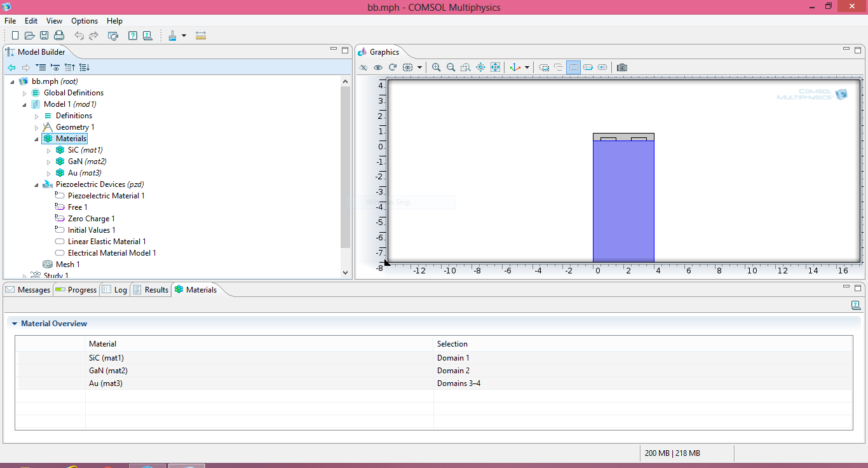This screenshot has height=468, width=868.
Task: Click the update/refresh solution toolbar icon
Action: coord(113,36)
